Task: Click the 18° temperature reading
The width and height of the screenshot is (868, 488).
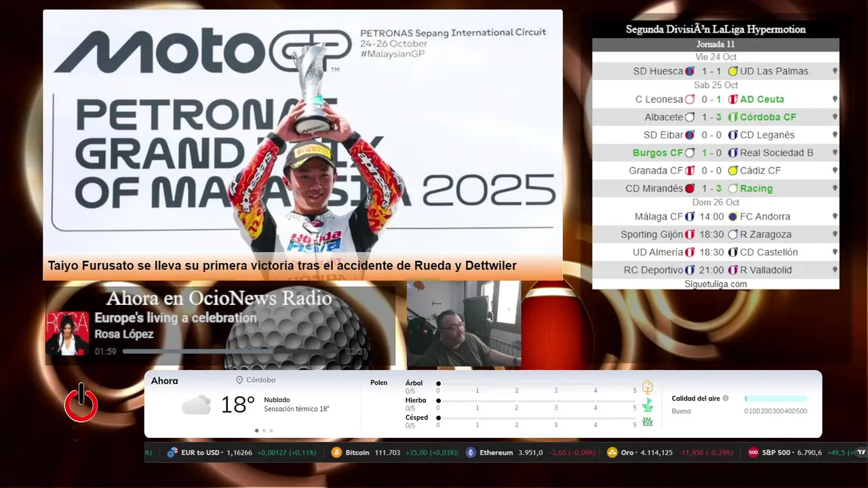Action: pos(237,405)
